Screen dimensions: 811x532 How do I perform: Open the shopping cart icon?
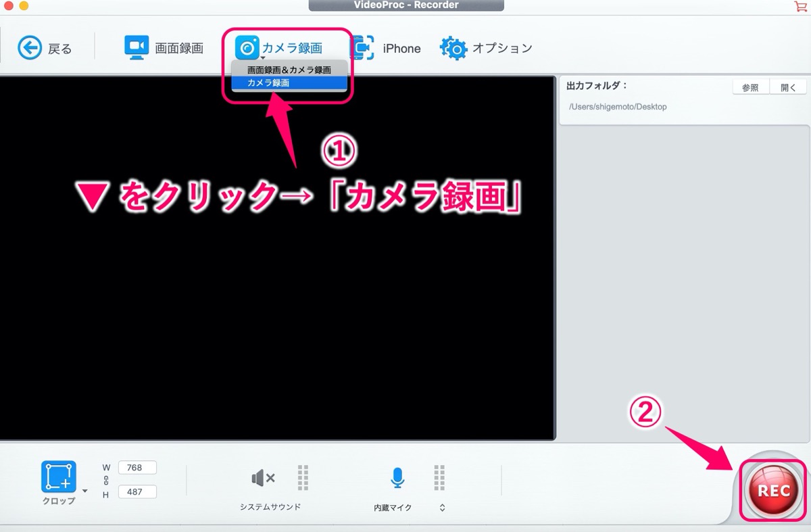tap(800, 5)
